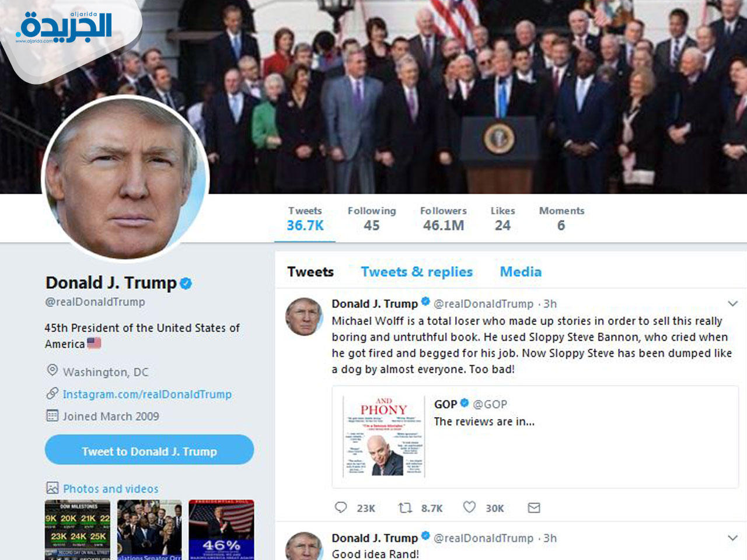Click the link chain icon beside Instagram URL
Image resolution: width=747 pixels, height=560 pixels.
click(x=52, y=393)
